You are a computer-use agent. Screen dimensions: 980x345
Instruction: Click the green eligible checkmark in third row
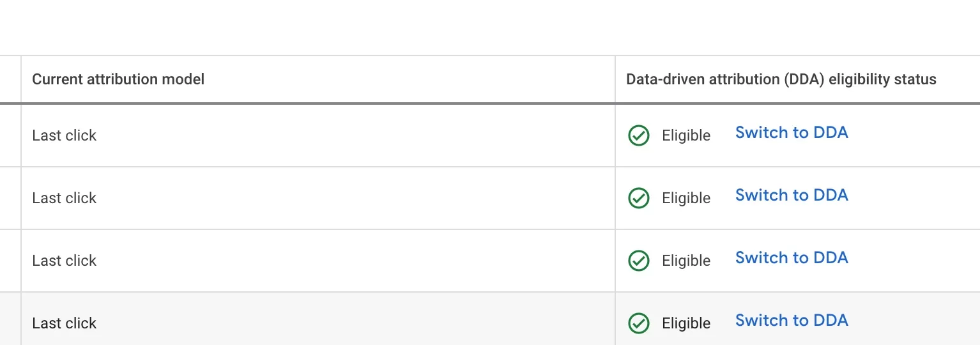638,261
